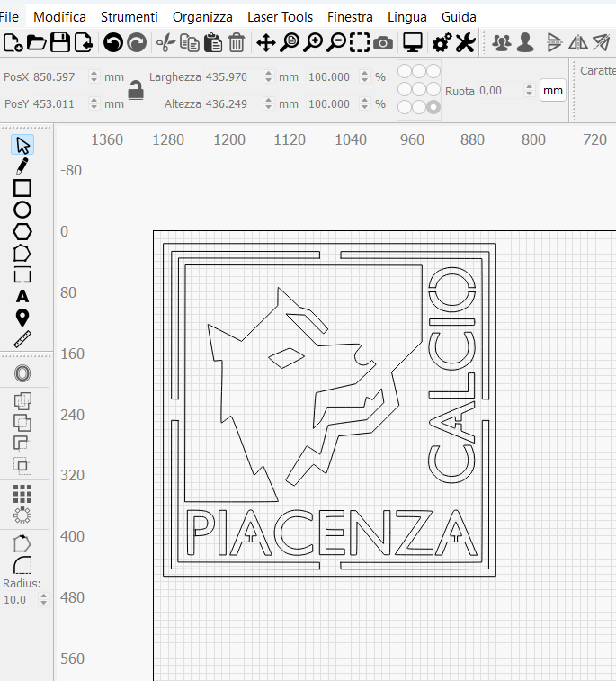Click the Grid Array icon
The height and width of the screenshot is (681, 616).
click(22, 494)
